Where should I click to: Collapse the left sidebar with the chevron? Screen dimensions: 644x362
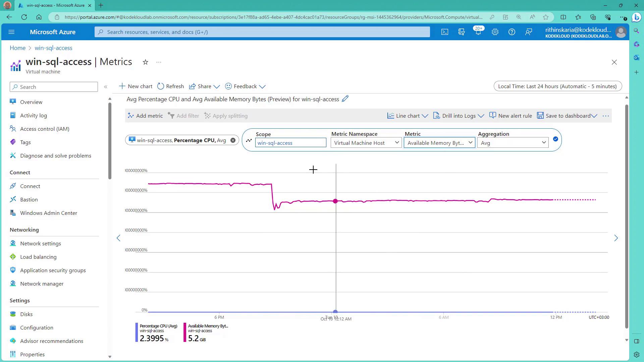point(106,87)
